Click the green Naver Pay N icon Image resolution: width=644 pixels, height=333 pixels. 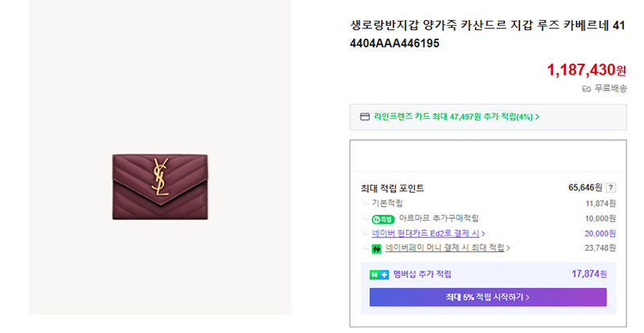(x=376, y=249)
